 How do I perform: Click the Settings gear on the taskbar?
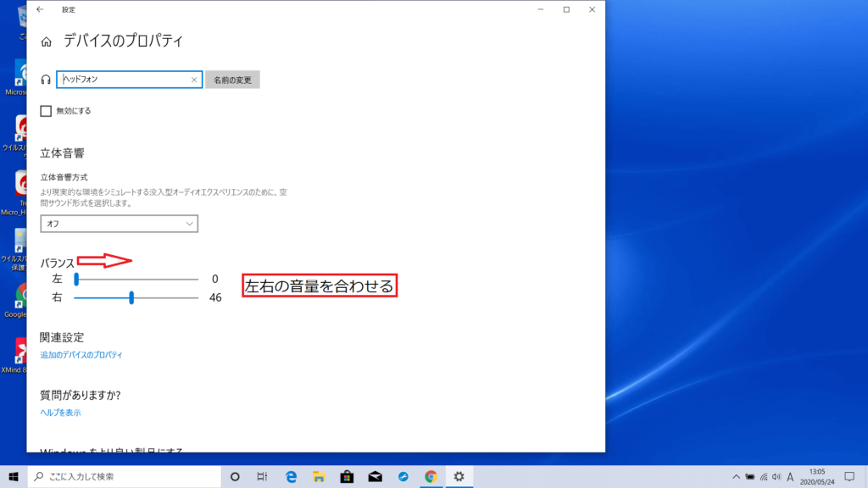click(459, 476)
